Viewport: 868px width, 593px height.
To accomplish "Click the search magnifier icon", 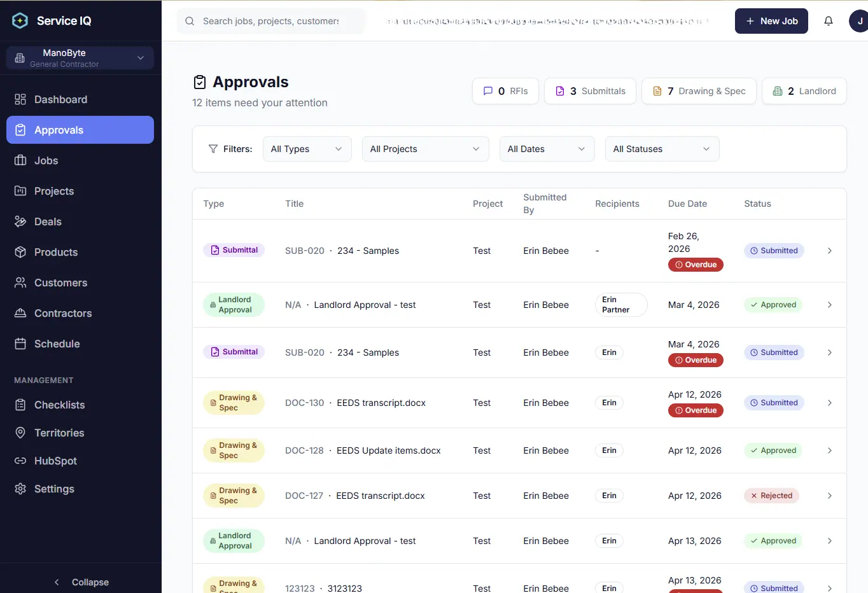I will coord(190,21).
